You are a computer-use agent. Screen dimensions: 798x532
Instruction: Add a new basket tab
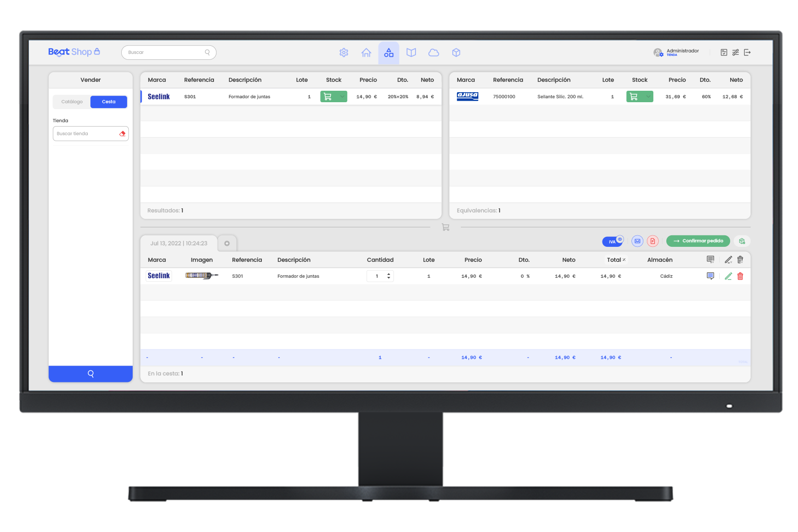tap(227, 243)
